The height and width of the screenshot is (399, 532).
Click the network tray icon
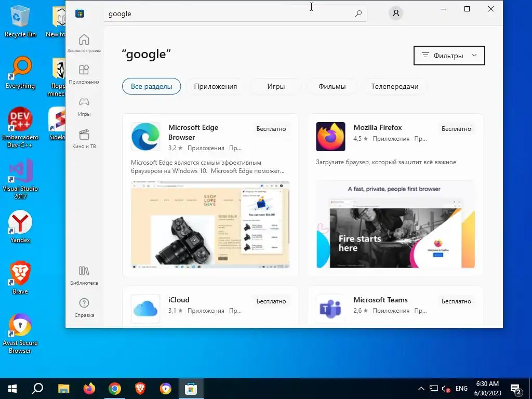pyautogui.click(x=434, y=389)
